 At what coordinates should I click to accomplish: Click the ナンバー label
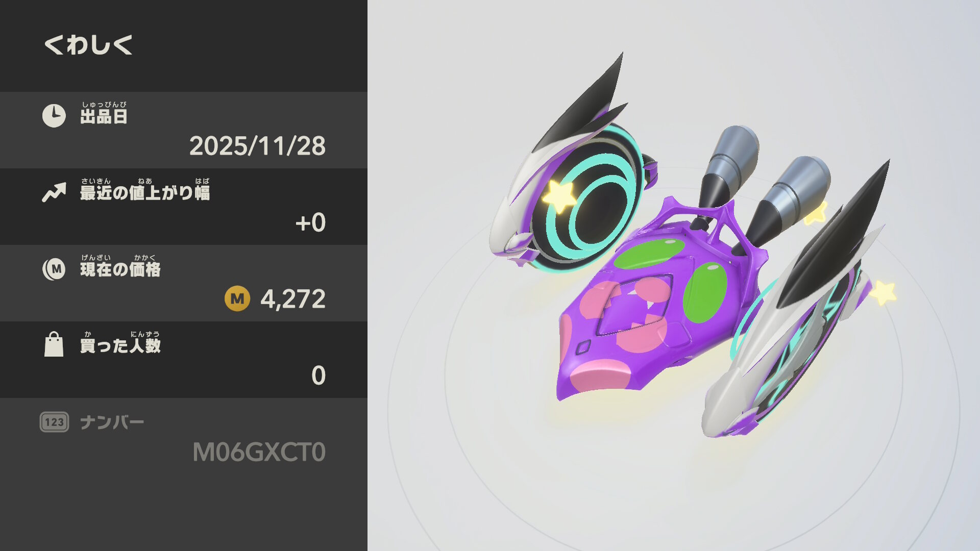112,422
